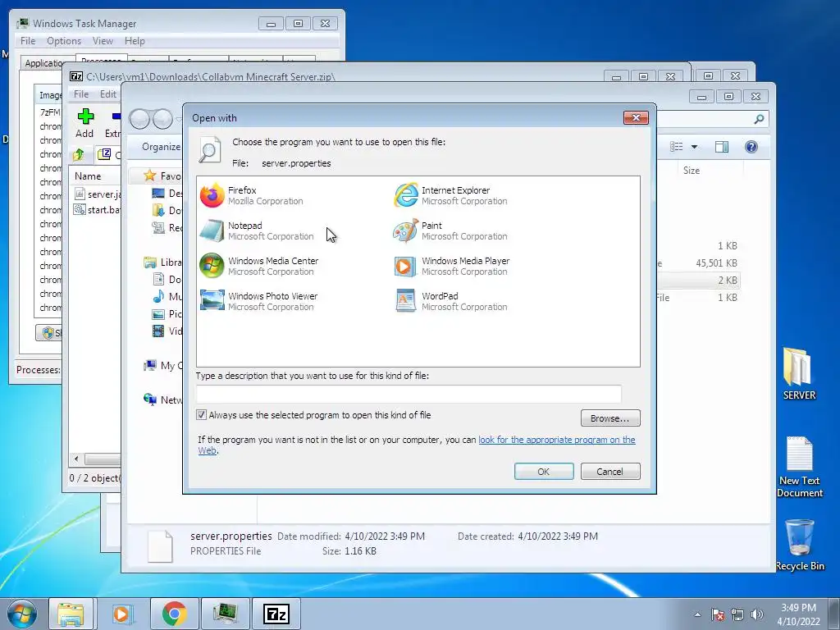
Task: Choose WordPad in the program list
Action: [450, 301]
